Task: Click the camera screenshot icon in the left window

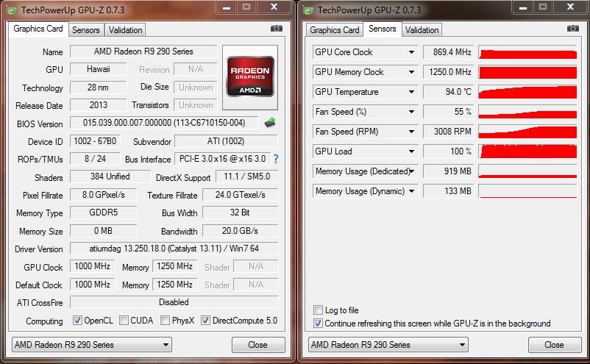Action: [x=277, y=29]
